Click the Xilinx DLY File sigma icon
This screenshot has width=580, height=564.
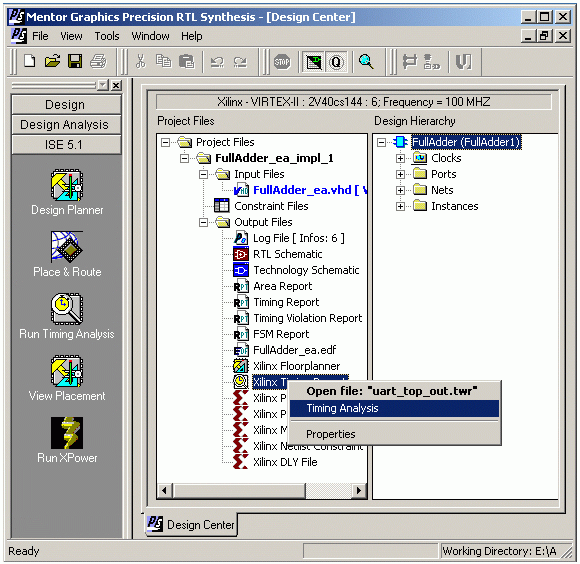[241, 462]
